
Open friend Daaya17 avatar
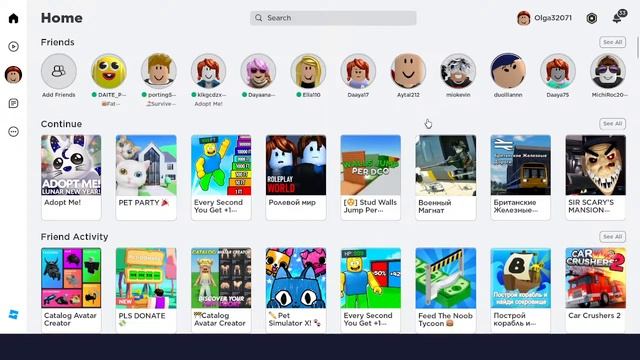(x=358, y=71)
